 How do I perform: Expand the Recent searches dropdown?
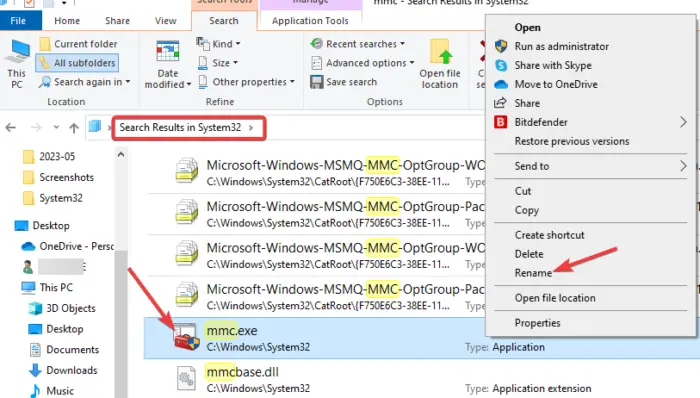(358, 44)
